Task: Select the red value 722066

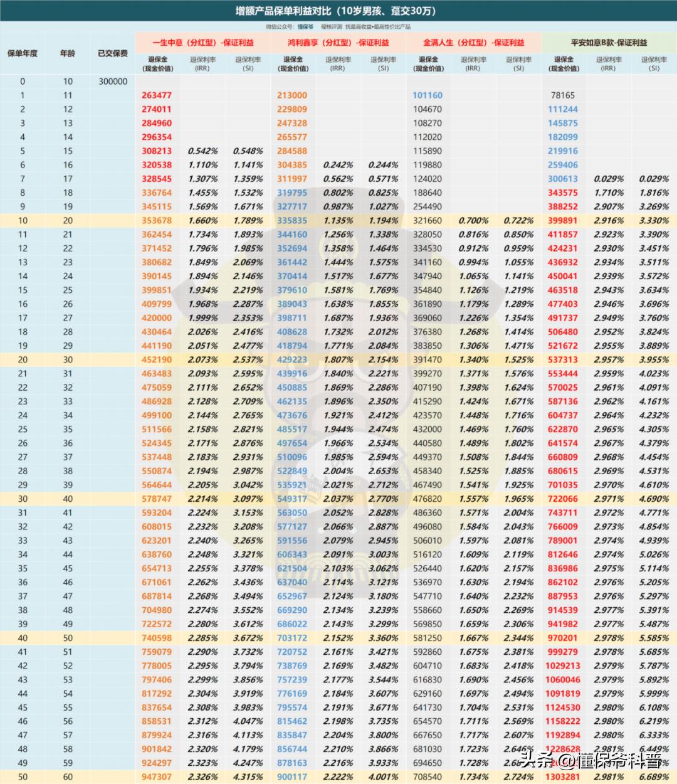Action: click(563, 499)
